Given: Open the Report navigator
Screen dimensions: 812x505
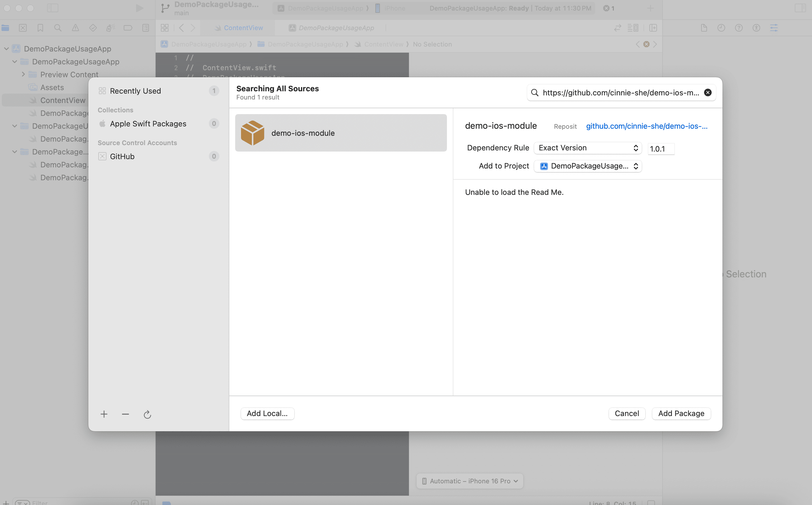Looking at the screenshot, I should coord(146,28).
